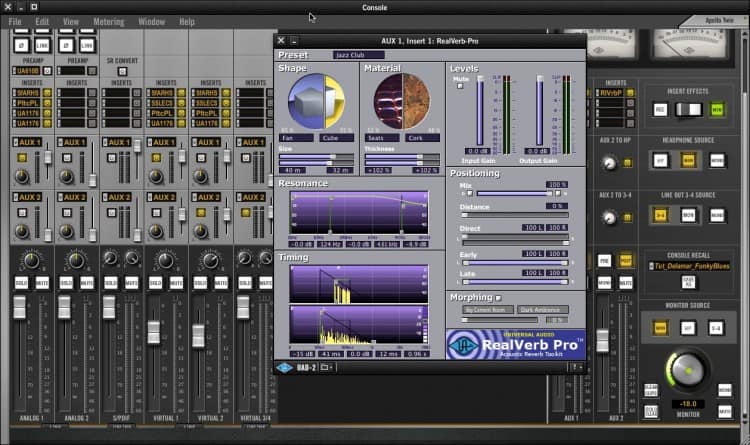This screenshot has height=445, width=750.
Task: Click the Console Recall save button icon
Action: tap(688, 282)
